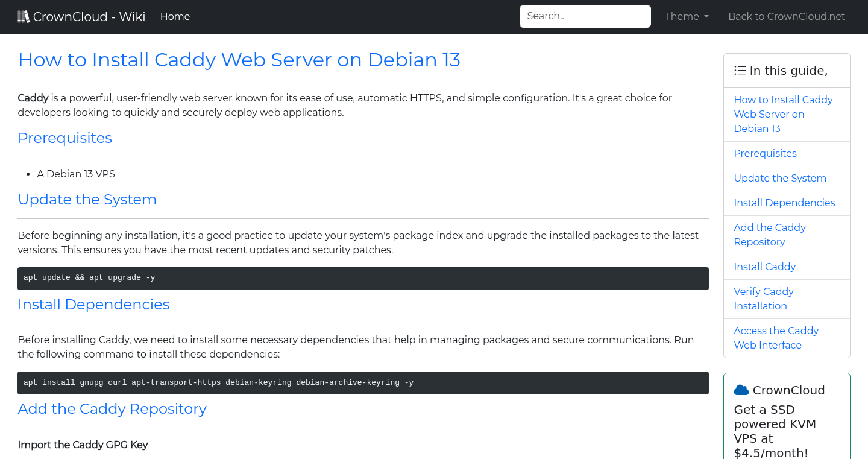Click the CrownCloud Wiki logo icon
The image size is (868, 459).
tap(24, 16)
